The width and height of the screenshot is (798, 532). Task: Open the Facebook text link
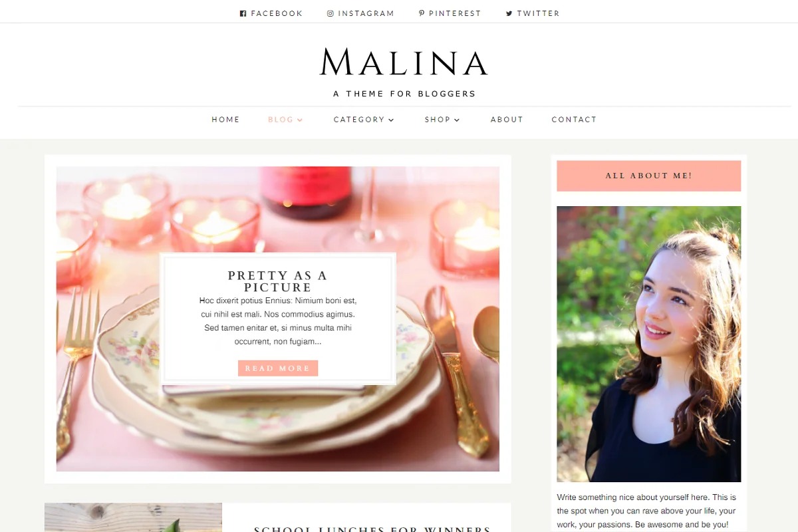click(277, 13)
